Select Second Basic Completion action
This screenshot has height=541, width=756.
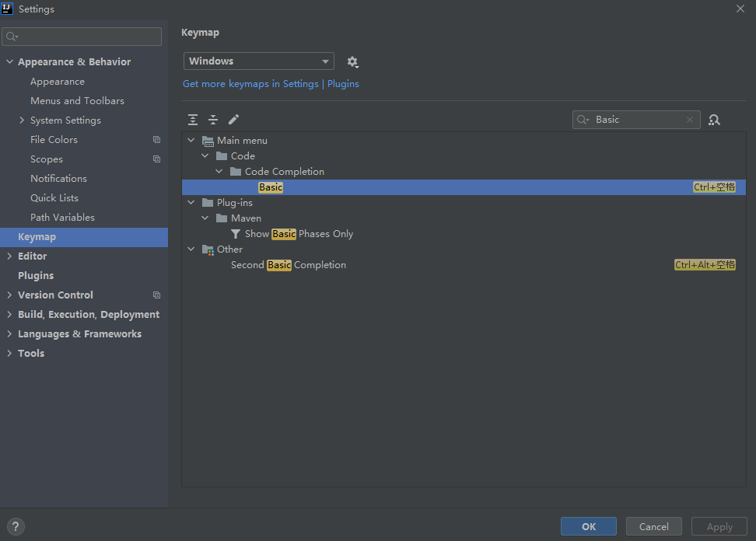click(x=464, y=265)
